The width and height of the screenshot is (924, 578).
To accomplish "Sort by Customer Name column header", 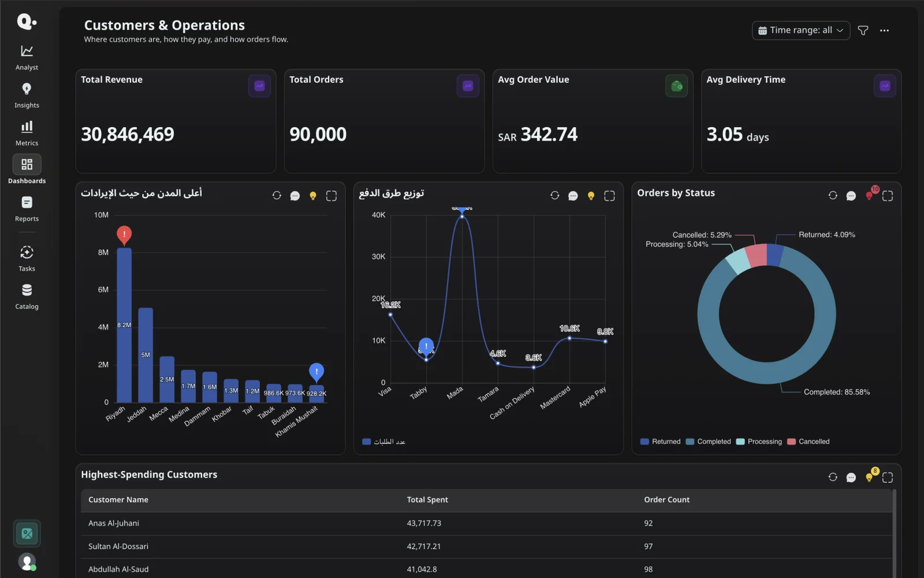I will (118, 499).
